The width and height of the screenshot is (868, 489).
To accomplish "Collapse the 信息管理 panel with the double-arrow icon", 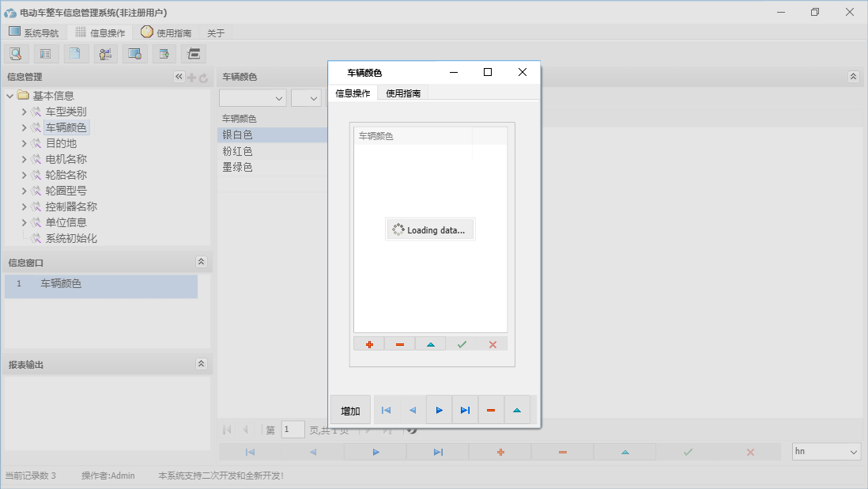I will click(178, 77).
